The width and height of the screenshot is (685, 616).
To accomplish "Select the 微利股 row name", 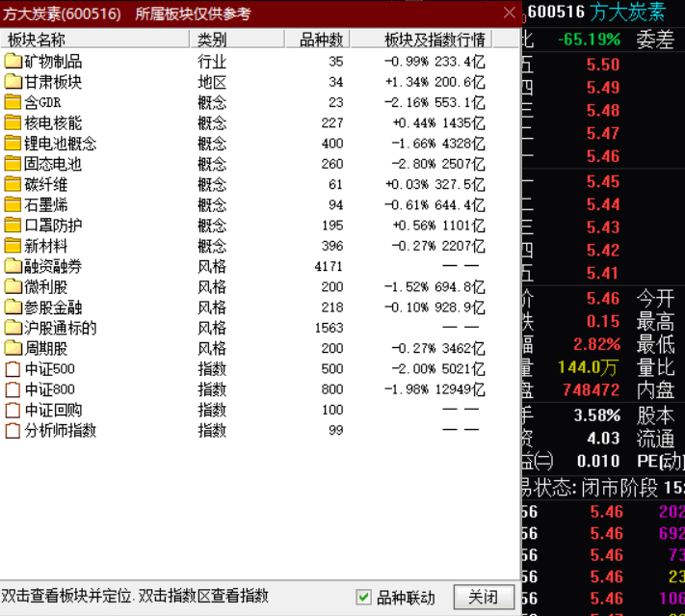I will [x=46, y=287].
